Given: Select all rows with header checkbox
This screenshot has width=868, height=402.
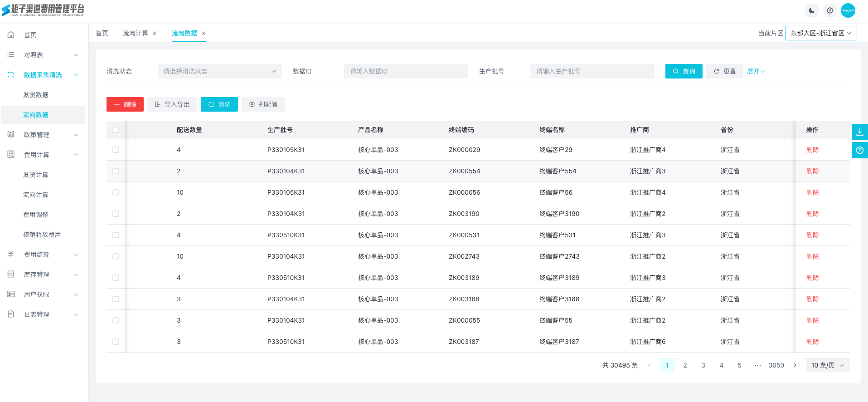Looking at the screenshot, I should coord(116,130).
